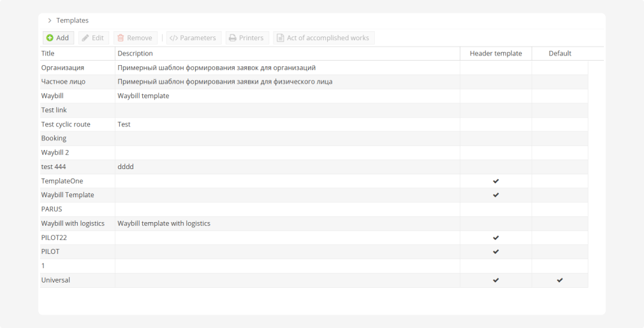
Task: Select the PARUS template row
Action: point(52,209)
